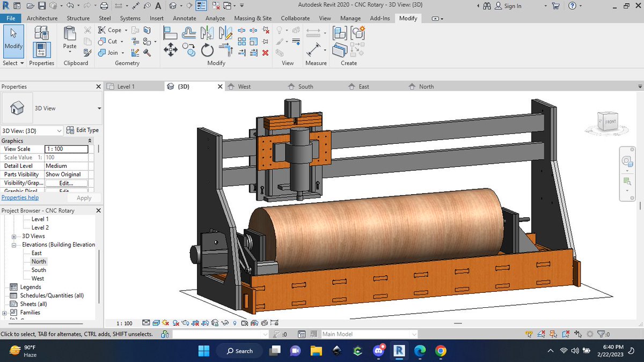
Task: Switch to the Architecture ribbon tab
Action: [x=42, y=18]
